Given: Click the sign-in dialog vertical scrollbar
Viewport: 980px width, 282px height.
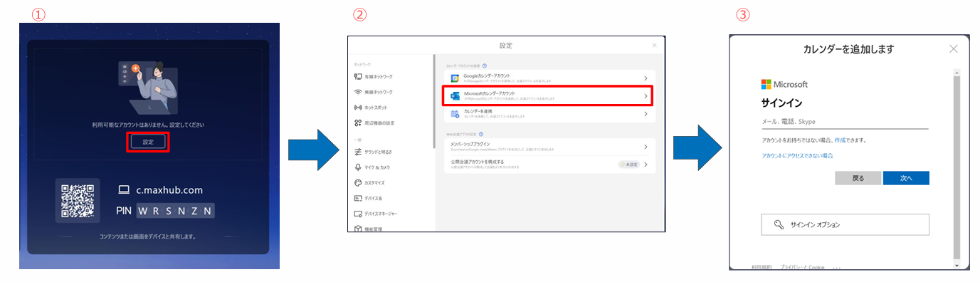Looking at the screenshot, I should pyautogui.click(x=957, y=168).
